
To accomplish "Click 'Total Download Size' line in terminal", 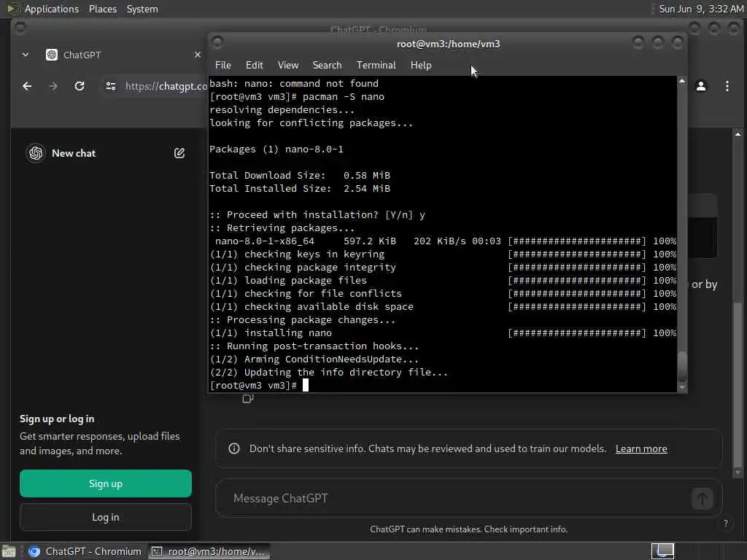I will 300,175.
